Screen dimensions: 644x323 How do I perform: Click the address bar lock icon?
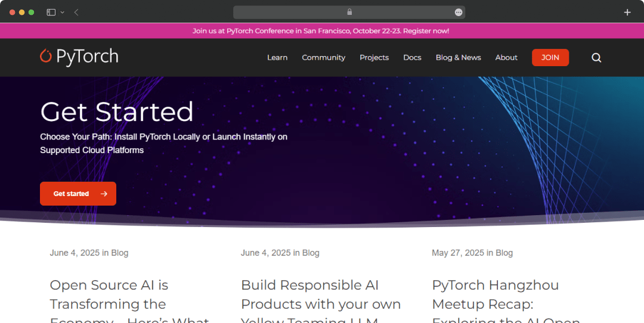[x=349, y=12]
